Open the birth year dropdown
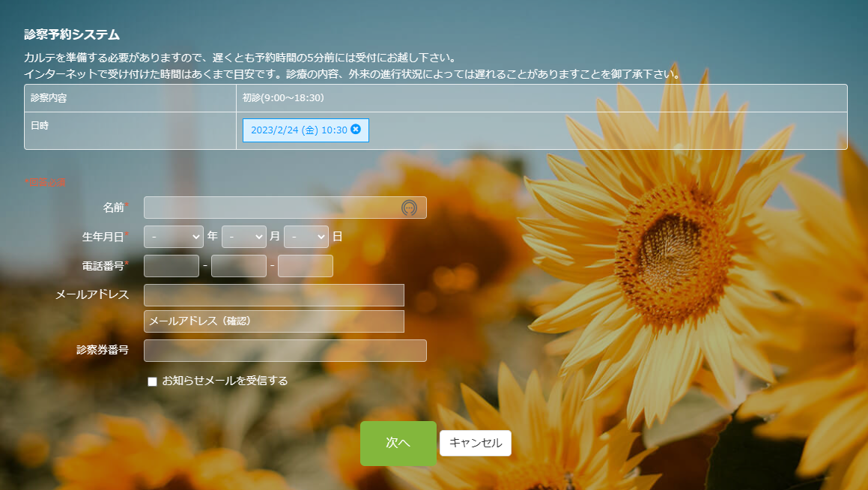This screenshot has height=490, width=868. [174, 237]
